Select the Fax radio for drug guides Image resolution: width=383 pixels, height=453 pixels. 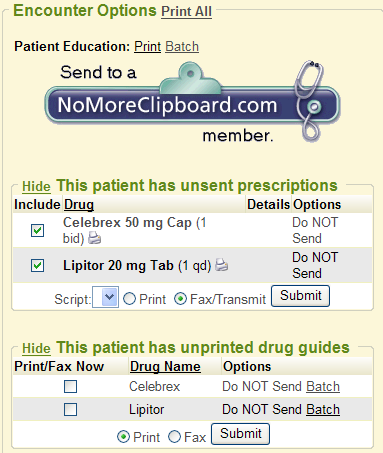[x=174, y=436]
